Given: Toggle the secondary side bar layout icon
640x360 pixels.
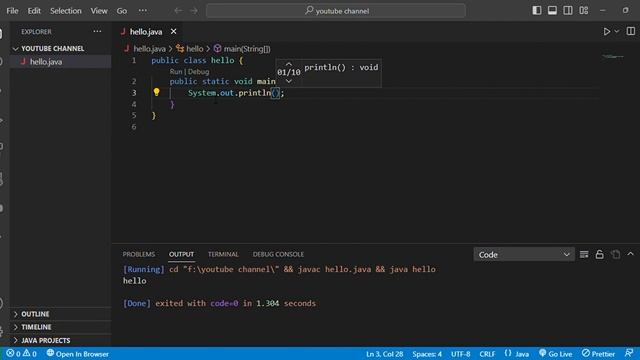Looking at the screenshot, I should tap(568, 11).
